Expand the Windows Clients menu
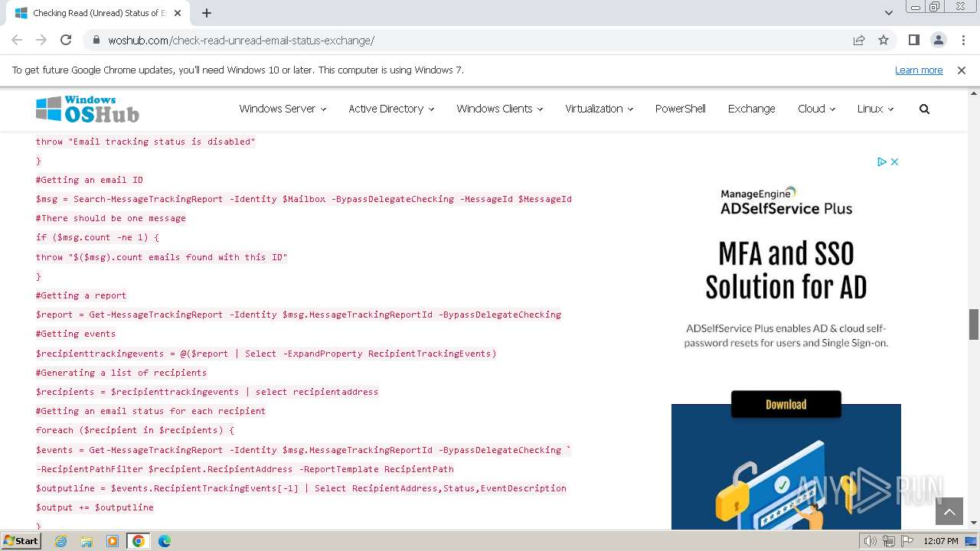The image size is (980, 551). tap(499, 109)
